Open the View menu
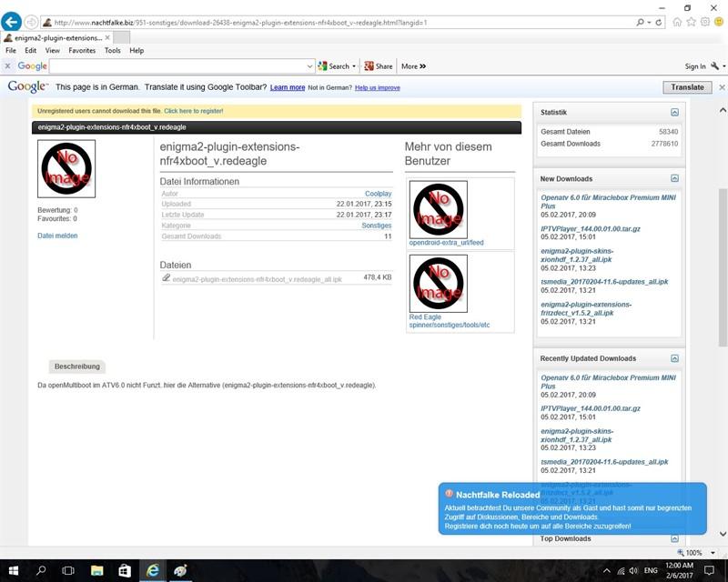 (x=52, y=51)
